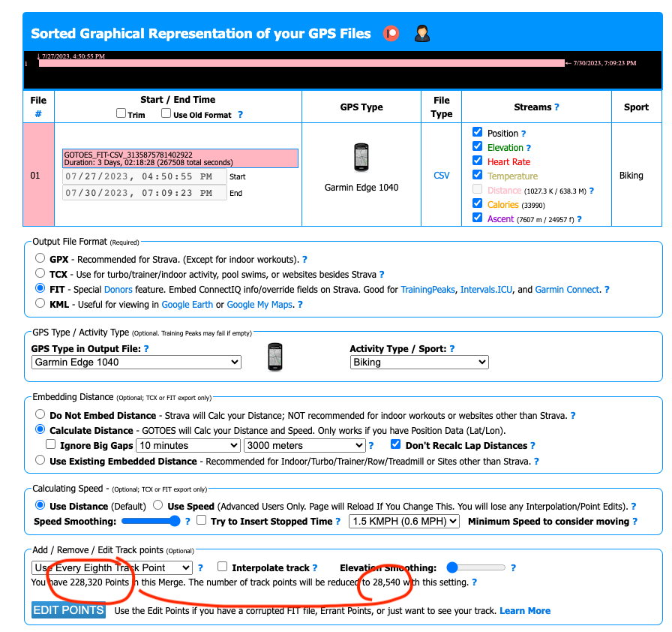Expand the 10 minutes gap dropdown
The width and height of the screenshot is (672, 632).
pos(188,446)
